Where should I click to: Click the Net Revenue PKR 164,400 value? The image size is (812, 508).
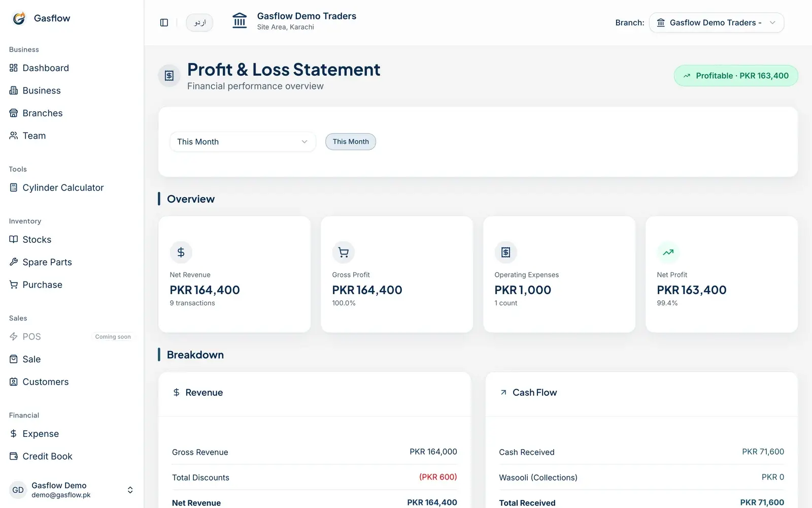pos(205,290)
